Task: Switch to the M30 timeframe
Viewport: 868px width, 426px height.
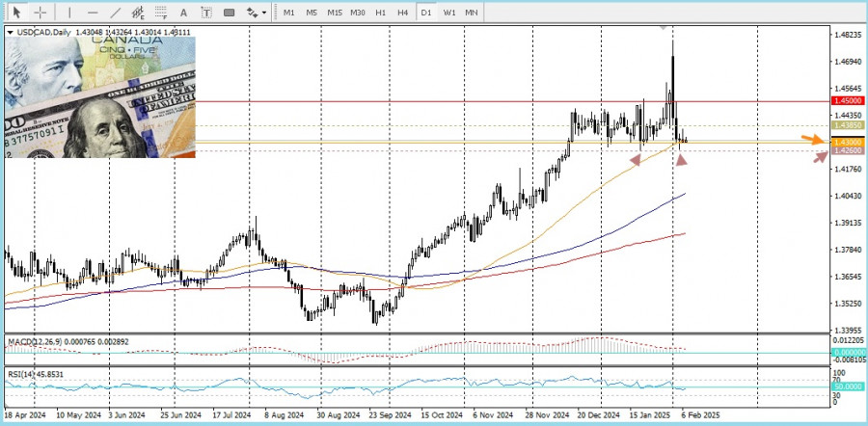Action: pyautogui.click(x=358, y=13)
